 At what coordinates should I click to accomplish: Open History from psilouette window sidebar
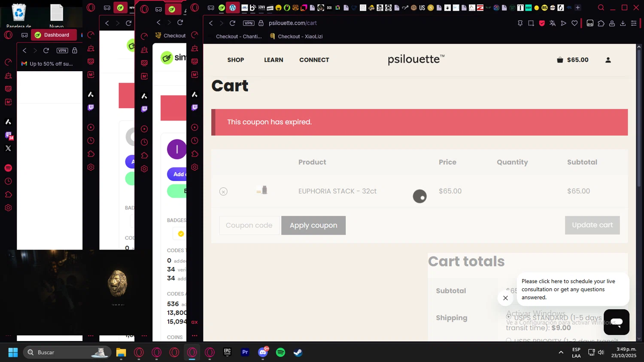click(x=194, y=141)
